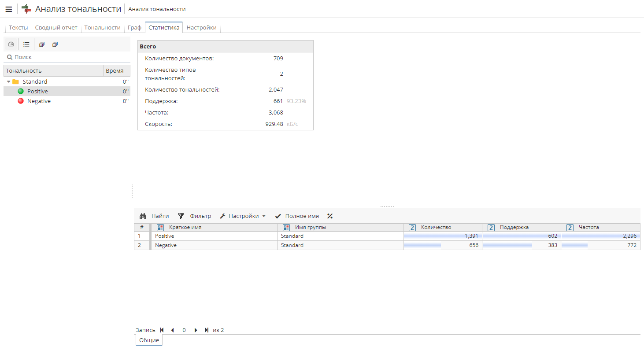The height and width of the screenshot is (358, 644).
Task: Click the Negative cell in table row 2
Action: (x=215, y=245)
